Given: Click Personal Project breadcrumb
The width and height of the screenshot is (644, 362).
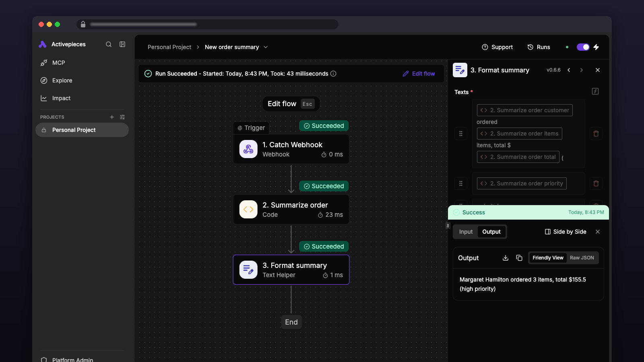Looking at the screenshot, I should [169, 47].
